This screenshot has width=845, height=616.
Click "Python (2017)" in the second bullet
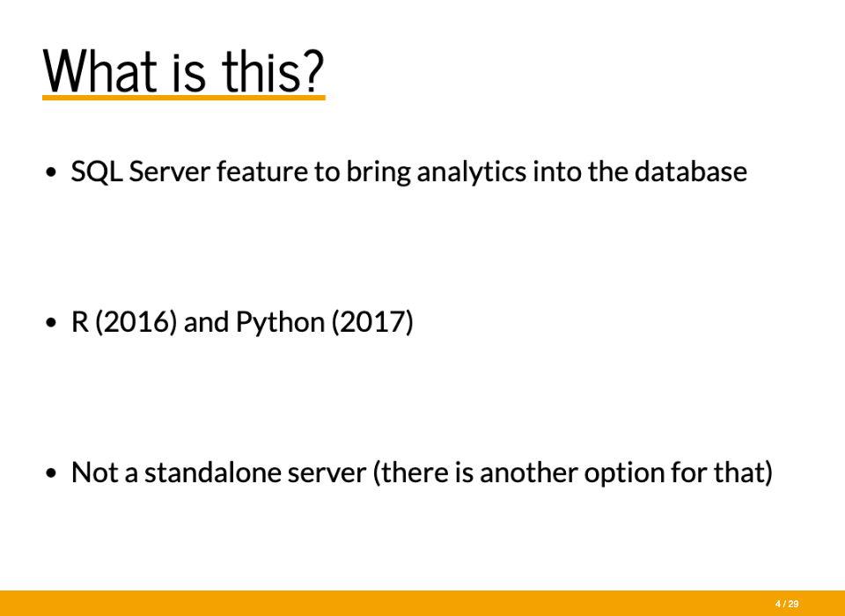[x=325, y=322]
